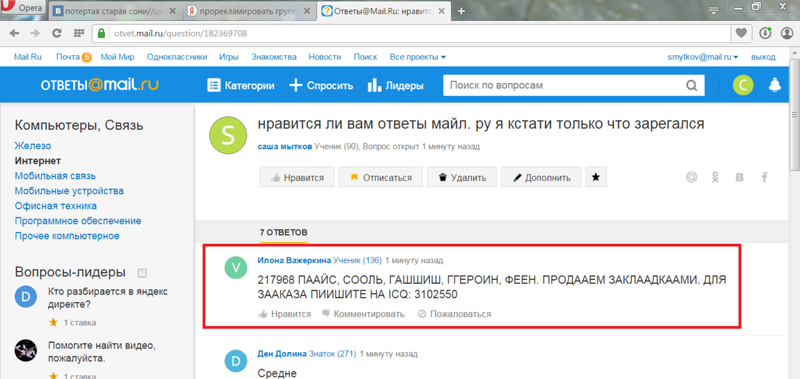800x379 pixels.
Task: Click the ОТВЕТЫ@mail.ru logo
Action: pyautogui.click(x=99, y=85)
